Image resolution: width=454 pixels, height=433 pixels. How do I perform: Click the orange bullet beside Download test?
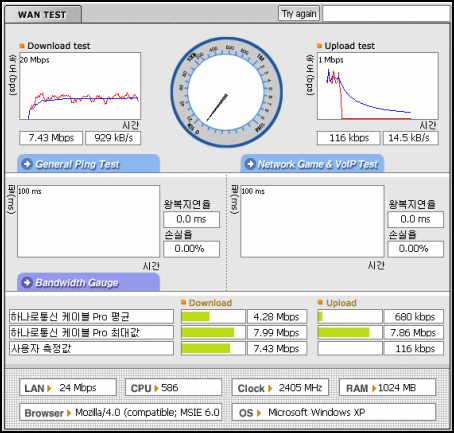[x=22, y=46]
